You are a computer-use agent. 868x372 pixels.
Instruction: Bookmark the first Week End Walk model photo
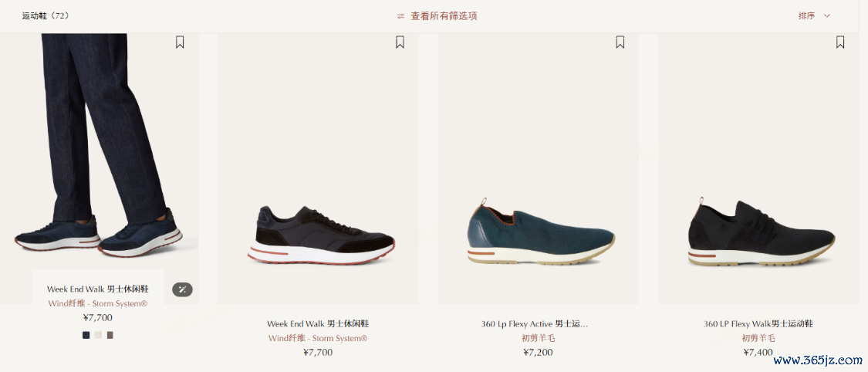(180, 42)
